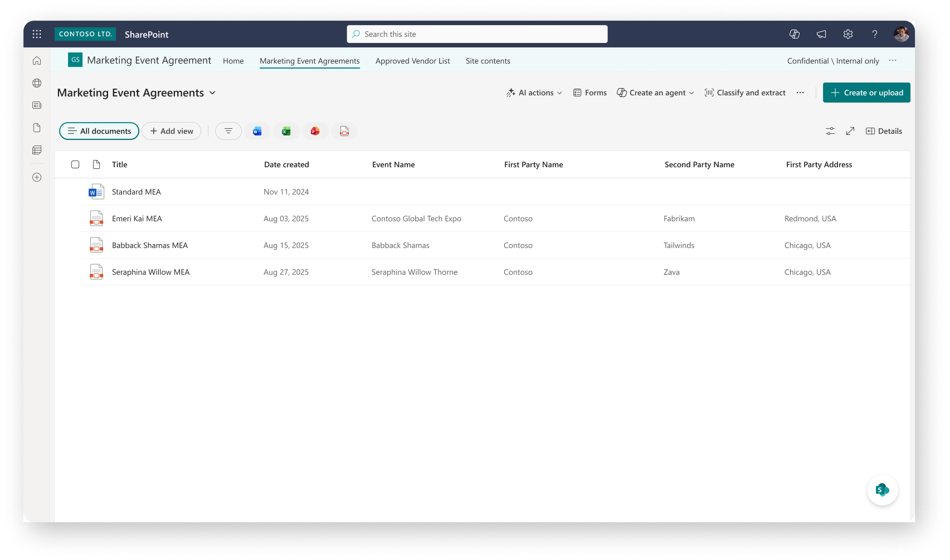Viewport: 950px width, 560px height.
Task: Open the Details pane button
Action: click(884, 131)
